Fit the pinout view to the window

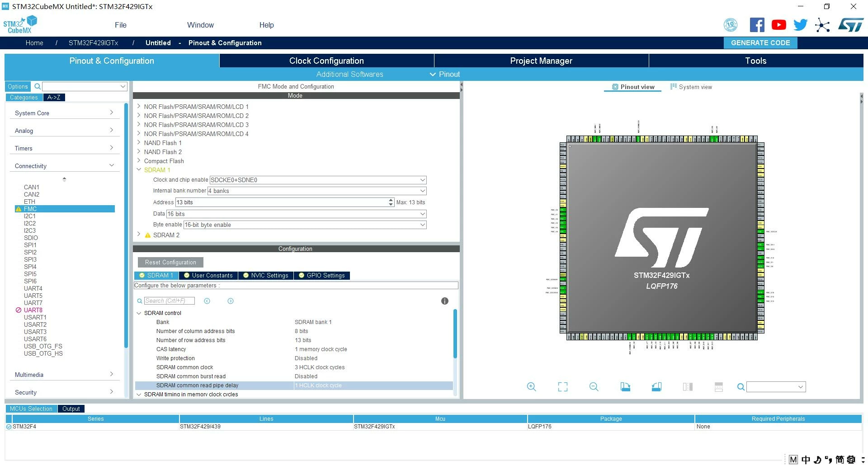pos(563,387)
